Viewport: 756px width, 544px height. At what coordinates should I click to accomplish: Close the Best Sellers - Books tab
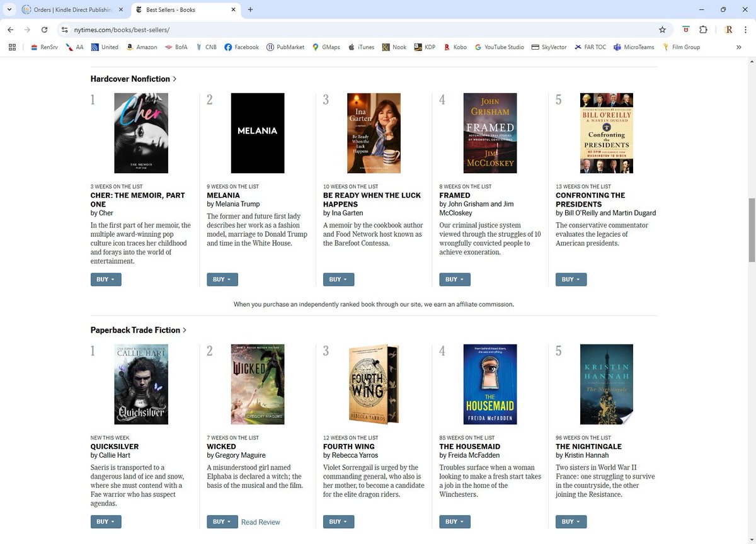(x=232, y=10)
